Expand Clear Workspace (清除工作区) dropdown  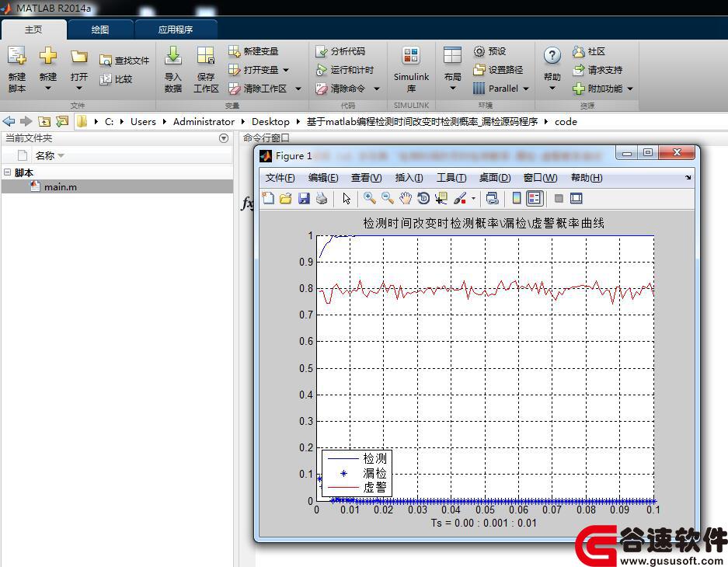pos(298,89)
